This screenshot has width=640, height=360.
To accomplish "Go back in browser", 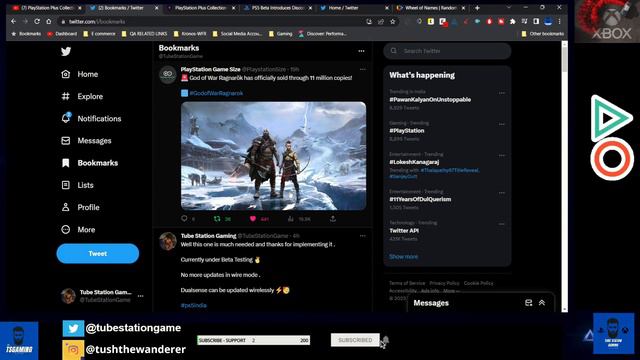I will click(13, 21).
